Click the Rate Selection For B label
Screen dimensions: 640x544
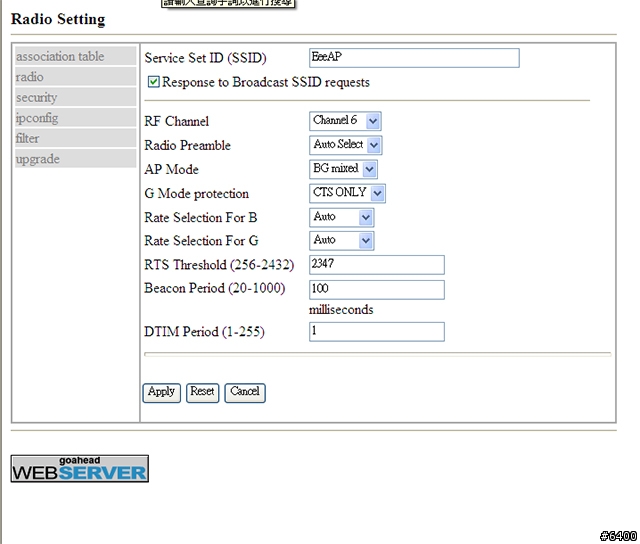pos(200,218)
